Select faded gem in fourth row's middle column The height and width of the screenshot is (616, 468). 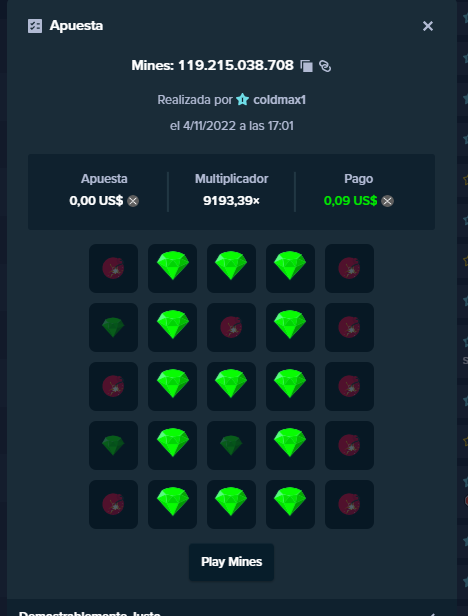231,445
